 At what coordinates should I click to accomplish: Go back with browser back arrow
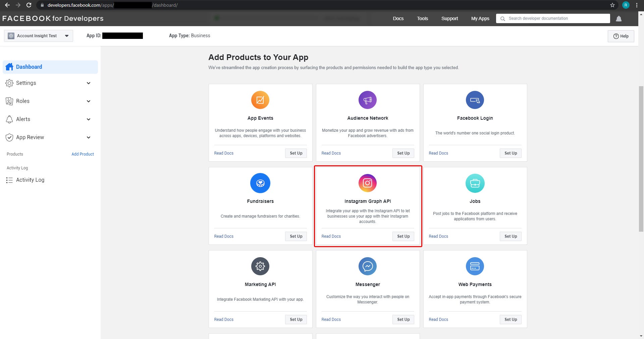point(7,5)
